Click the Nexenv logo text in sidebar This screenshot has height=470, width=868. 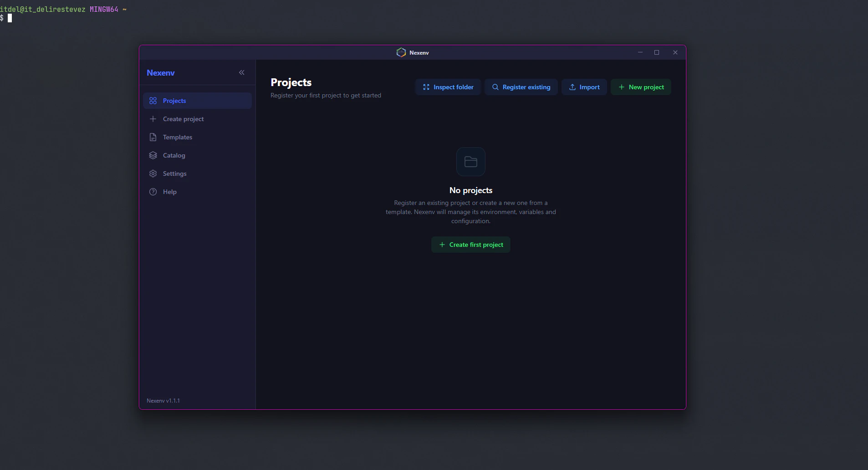161,73
